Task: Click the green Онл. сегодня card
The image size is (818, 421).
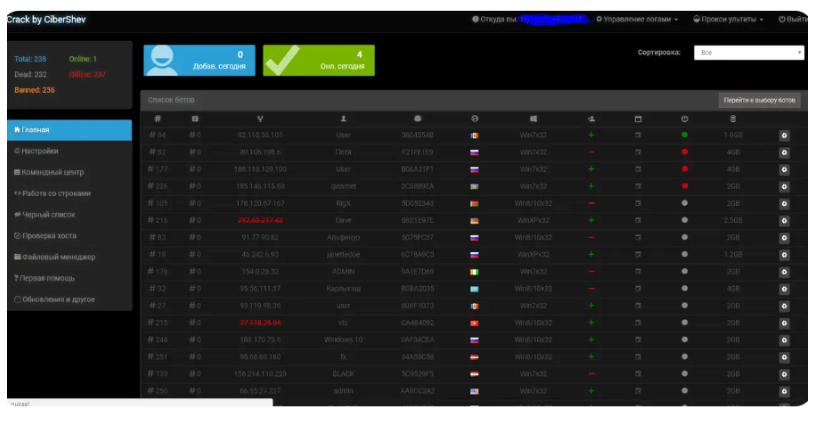Action: [319, 61]
